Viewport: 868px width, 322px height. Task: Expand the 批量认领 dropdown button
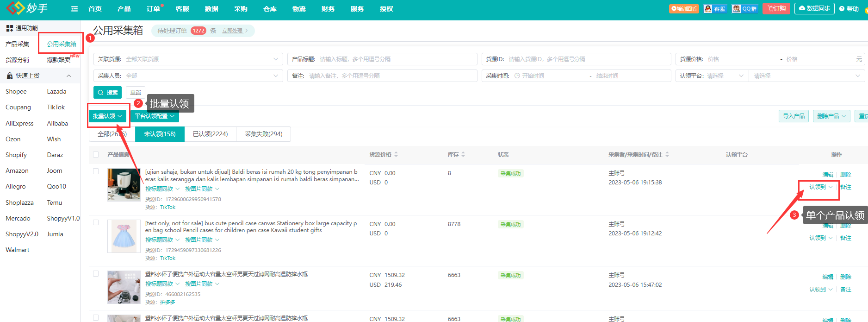click(x=107, y=116)
